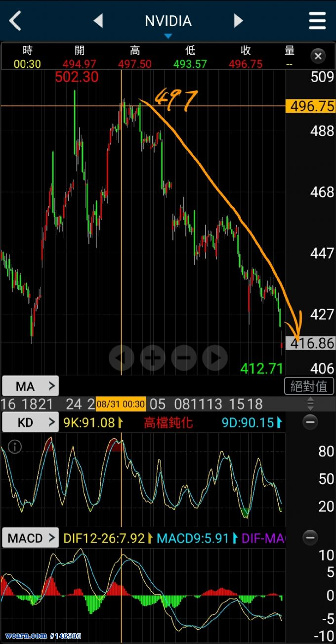The width and height of the screenshot is (336, 644).
Task: Collapse the KD indicator panel
Action: 310,422
